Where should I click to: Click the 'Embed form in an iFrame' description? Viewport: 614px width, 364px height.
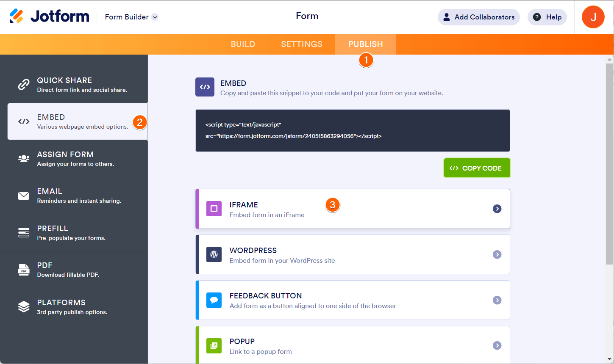click(267, 215)
